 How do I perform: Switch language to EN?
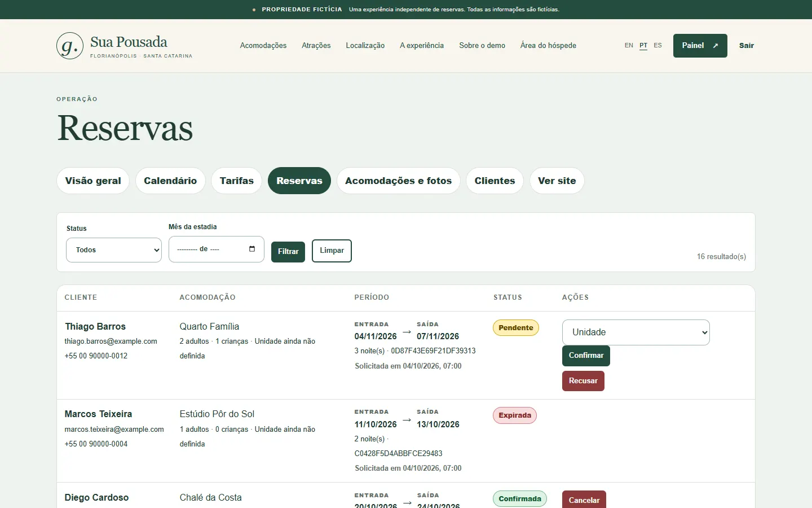pyautogui.click(x=629, y=45)
